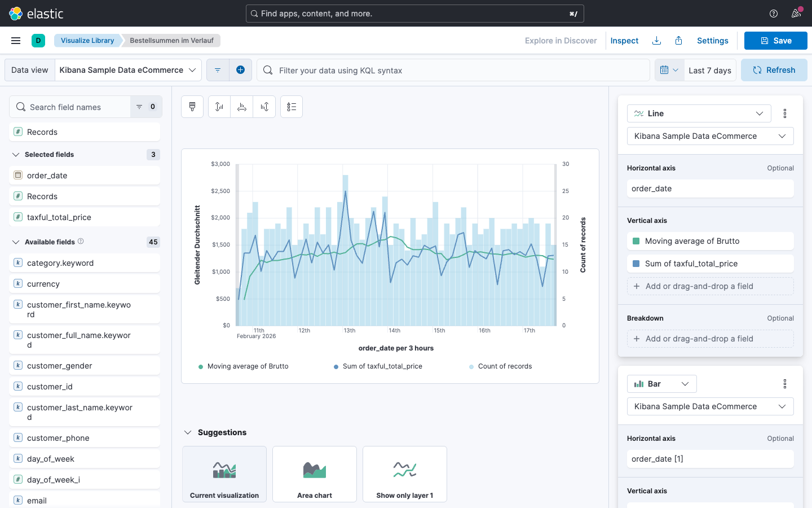Toggle the main navigation hamburger menu
This screenshot has height=508, width=812.
16,41
